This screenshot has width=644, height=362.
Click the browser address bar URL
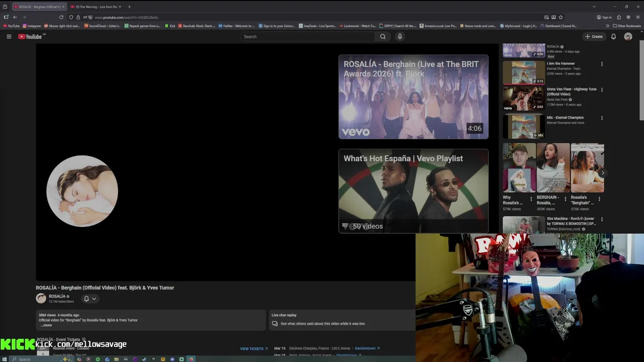(126, 17)
